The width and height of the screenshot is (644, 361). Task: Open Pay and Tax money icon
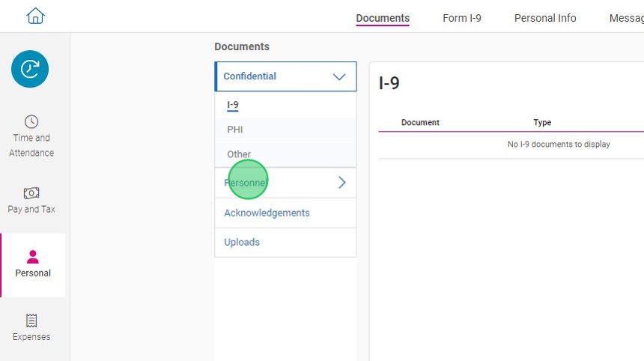click(x=31, y=192)
